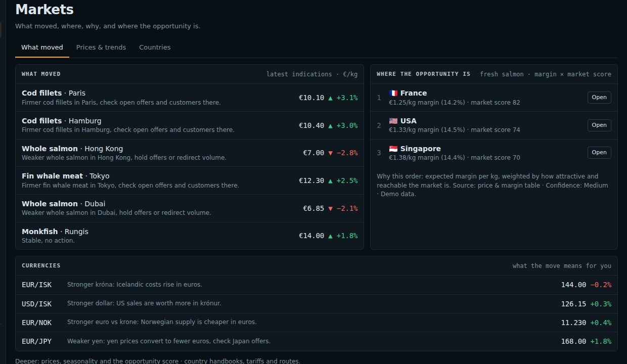Switch to the What moved tab
This screenshot has width=627, height=364.
pyautogui.click(x=42, y=47)
